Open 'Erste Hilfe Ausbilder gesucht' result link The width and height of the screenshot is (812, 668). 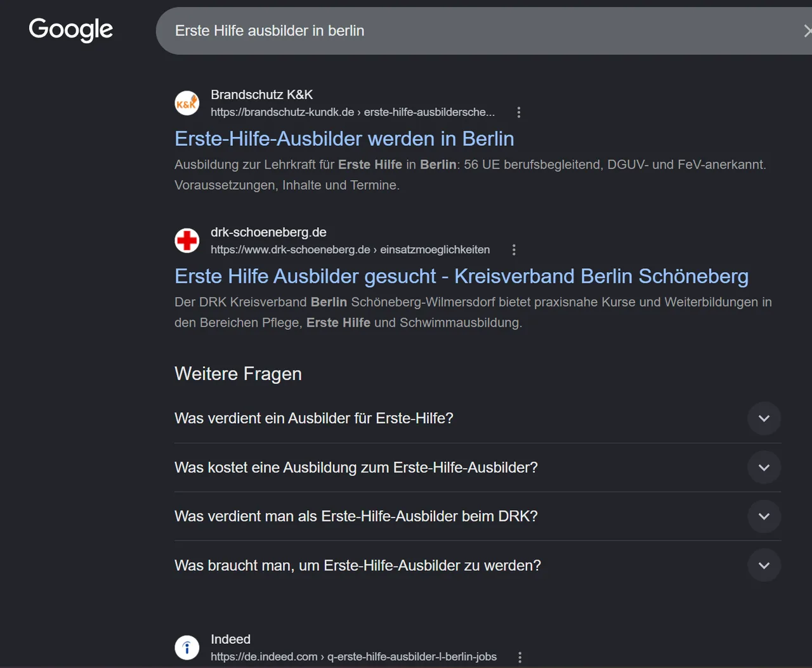click(461, 276)
